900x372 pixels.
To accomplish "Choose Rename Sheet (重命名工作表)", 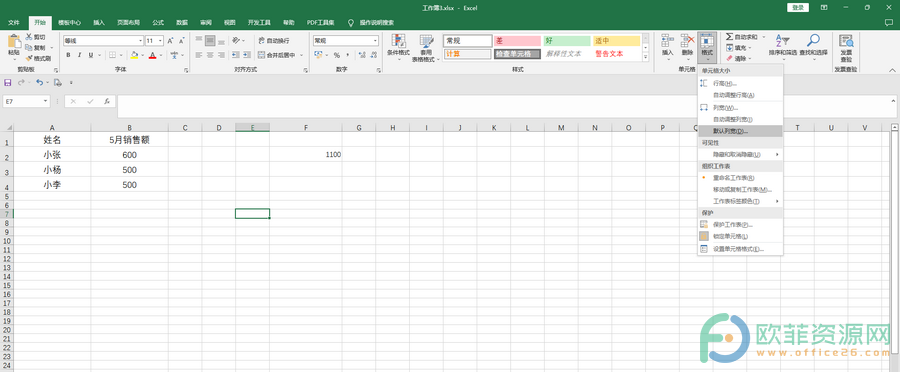I will click(740, 178).
